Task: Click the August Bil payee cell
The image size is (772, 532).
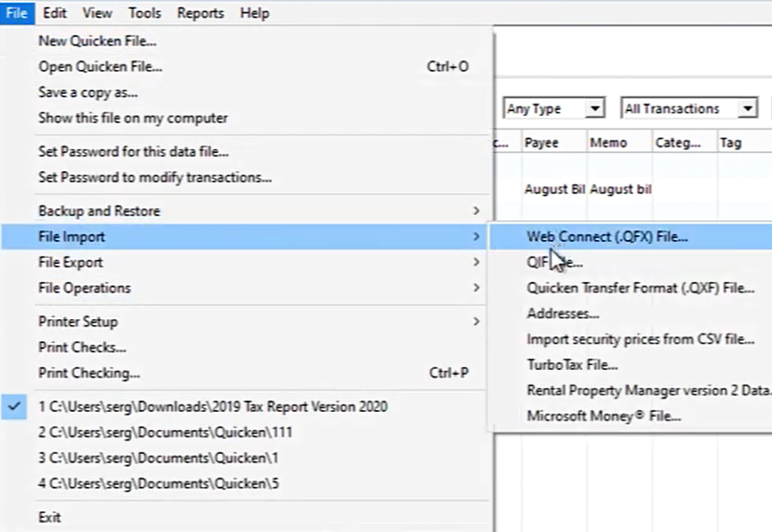Action: 554,189
